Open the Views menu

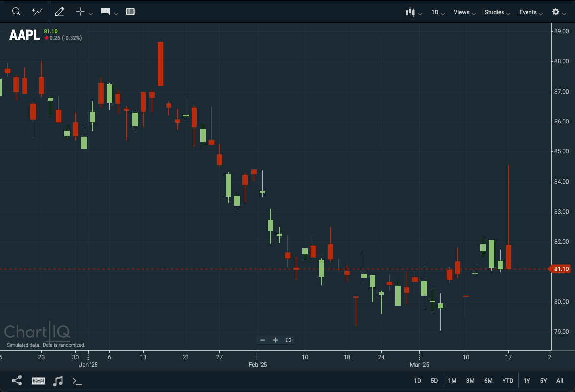464,12
